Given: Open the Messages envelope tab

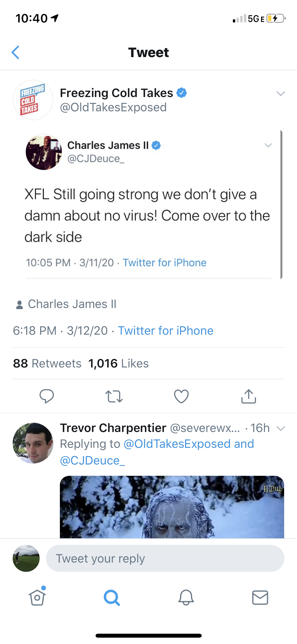Looking at the screenshot, I should pos(260,597).
